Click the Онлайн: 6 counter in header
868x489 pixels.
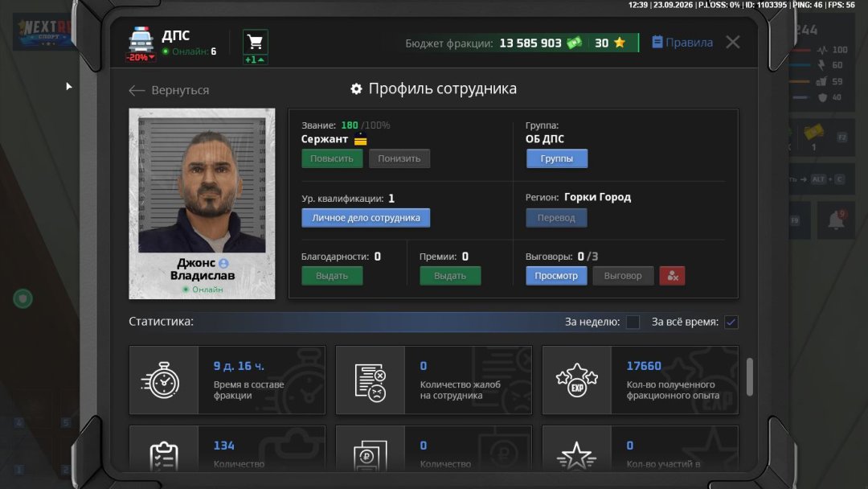[x=190, y=51]
